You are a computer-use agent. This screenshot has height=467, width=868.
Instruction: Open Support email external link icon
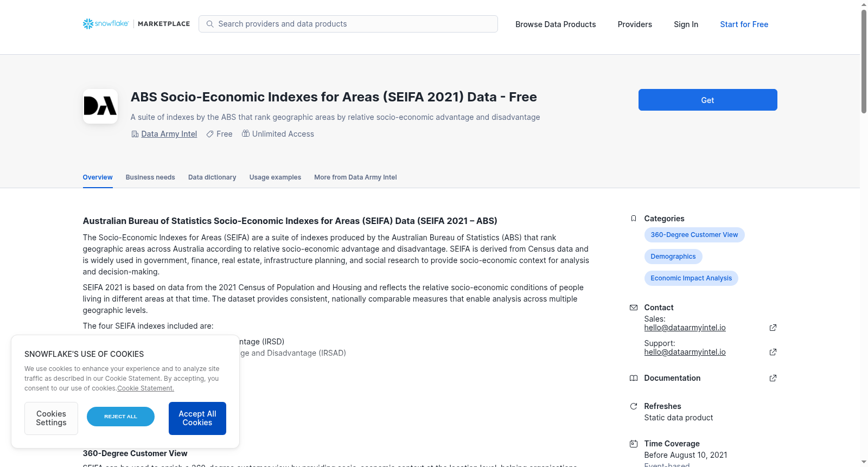pyautogui.click(x=773, y=352)
